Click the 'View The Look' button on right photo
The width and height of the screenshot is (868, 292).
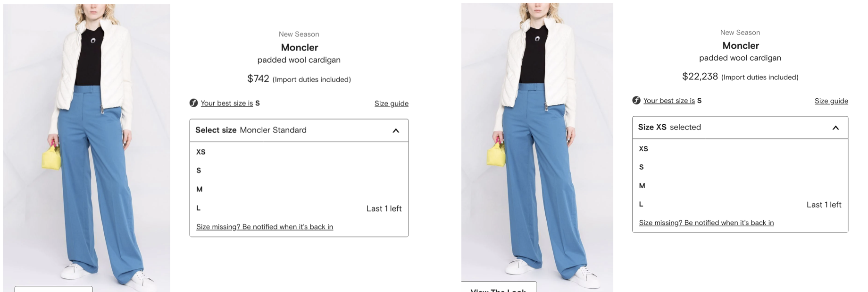(499, 287)
